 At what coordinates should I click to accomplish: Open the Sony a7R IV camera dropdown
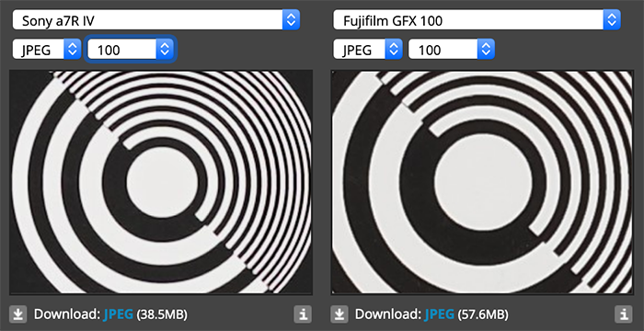(156, 19)
